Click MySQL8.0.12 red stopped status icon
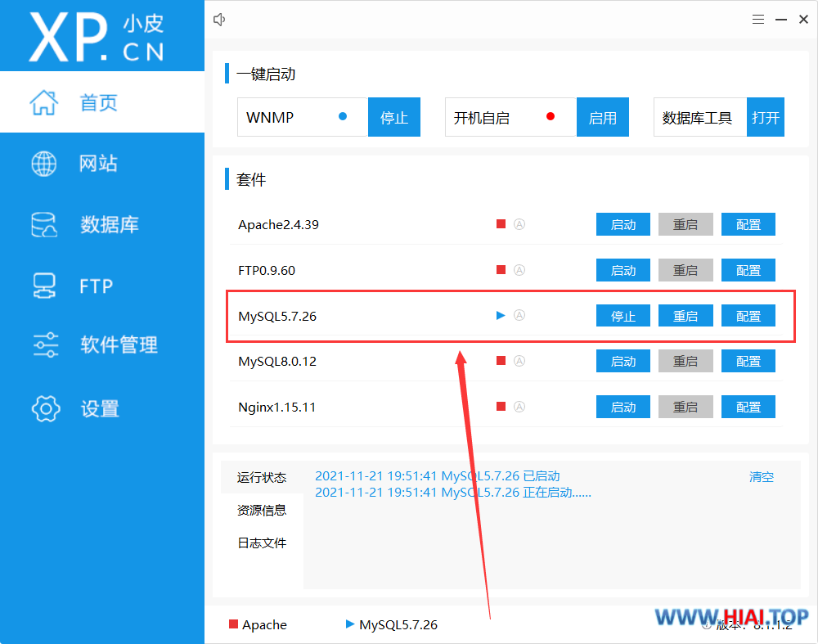 [501, 361]
